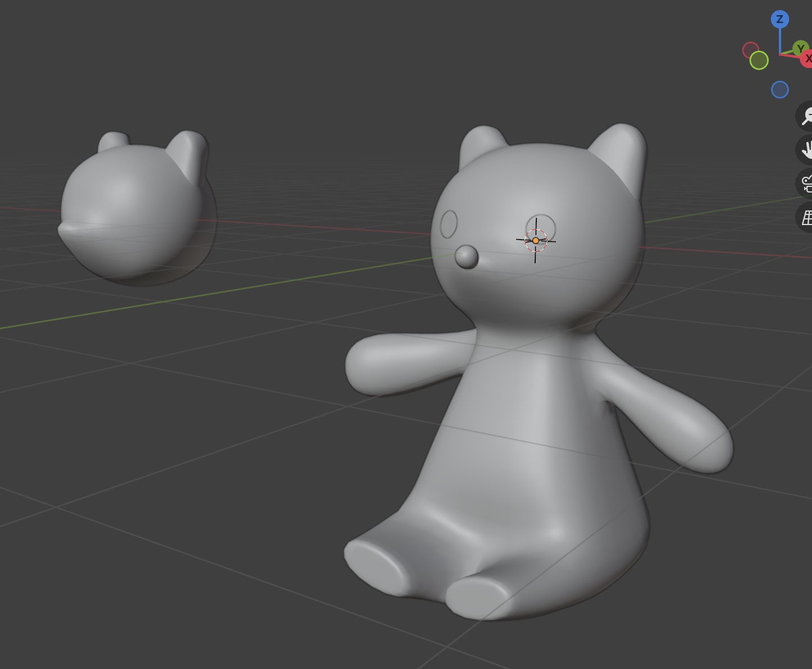The image size is (812, 669).
Task: Snap view to negative X red circle
Action: (x=751, y=51)
